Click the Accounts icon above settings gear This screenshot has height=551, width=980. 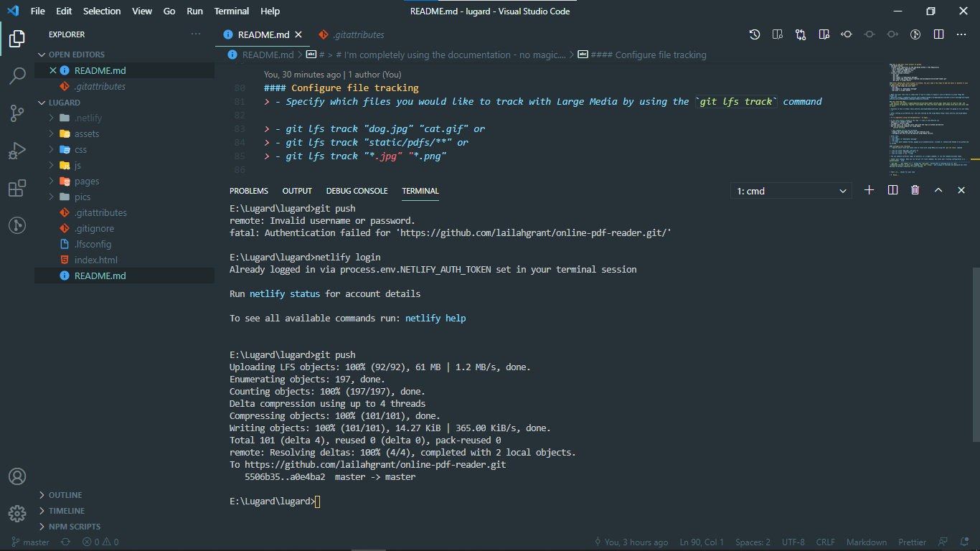click(x=17, y=476)
